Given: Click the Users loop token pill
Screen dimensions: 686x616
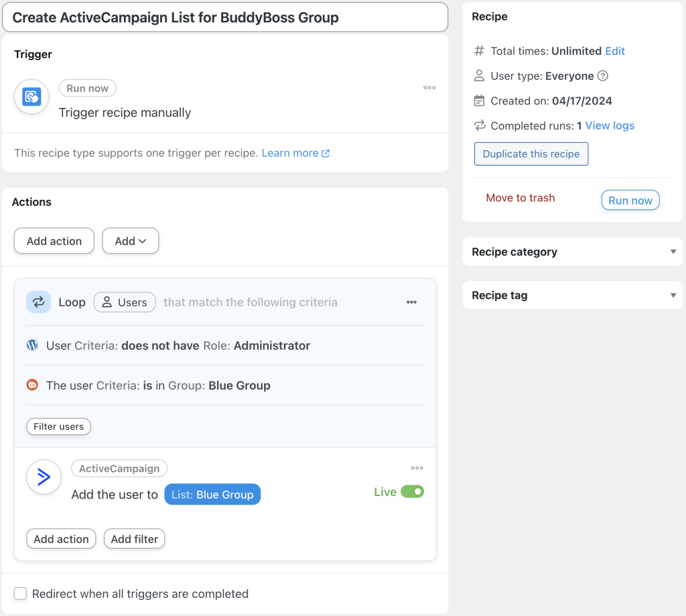Looking at the screenshot, I should pyautogui.click(x=125, y=302).
